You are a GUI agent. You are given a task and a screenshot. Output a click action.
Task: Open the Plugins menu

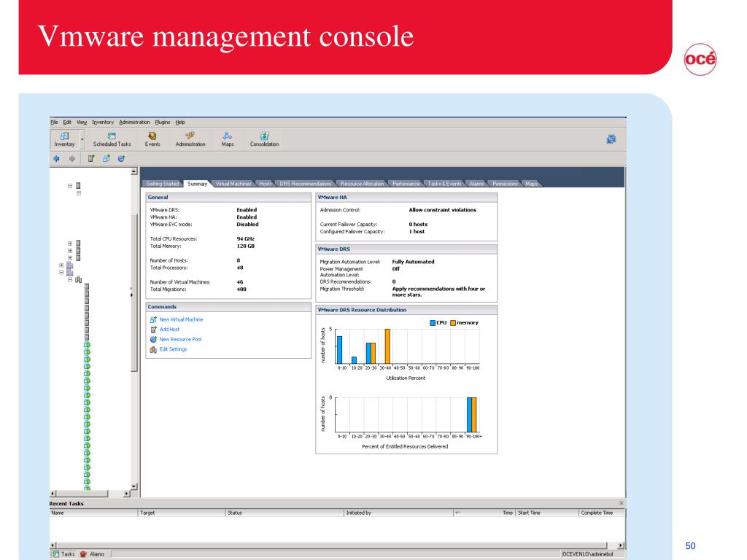[x=163, y=122]
